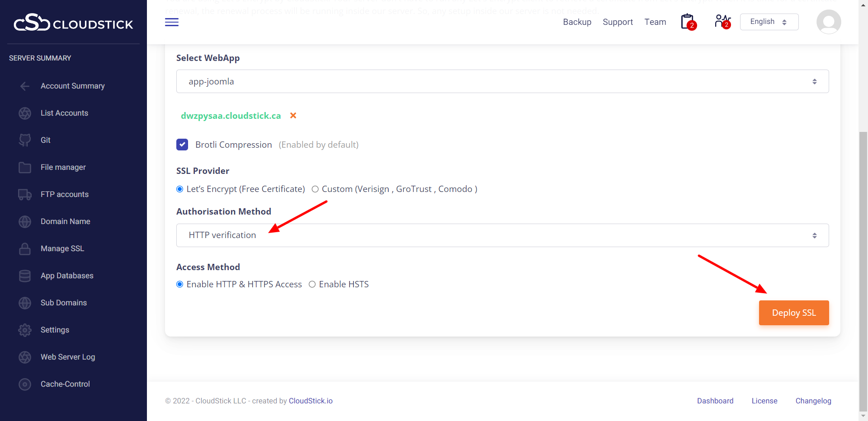This screenshot has width=868, height=421.
Task: Select Let's Encrypt free certificate option
Action: point(180,189)
